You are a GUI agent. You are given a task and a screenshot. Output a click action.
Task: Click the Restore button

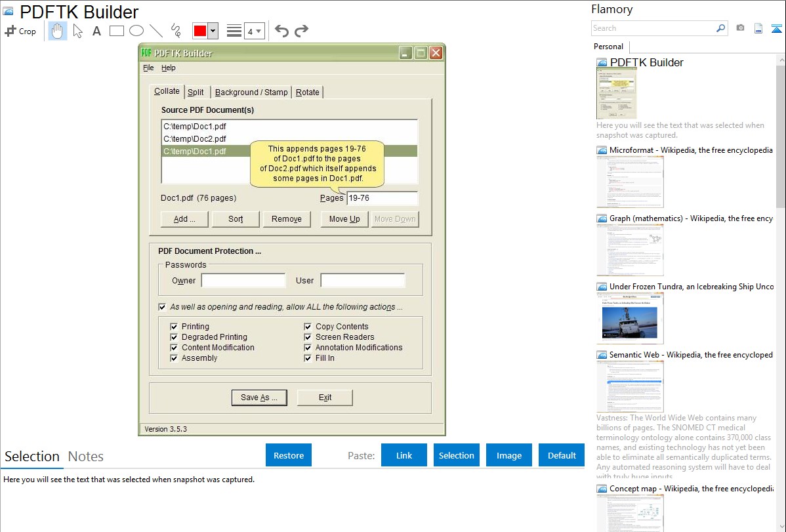[x=289, y=455]
